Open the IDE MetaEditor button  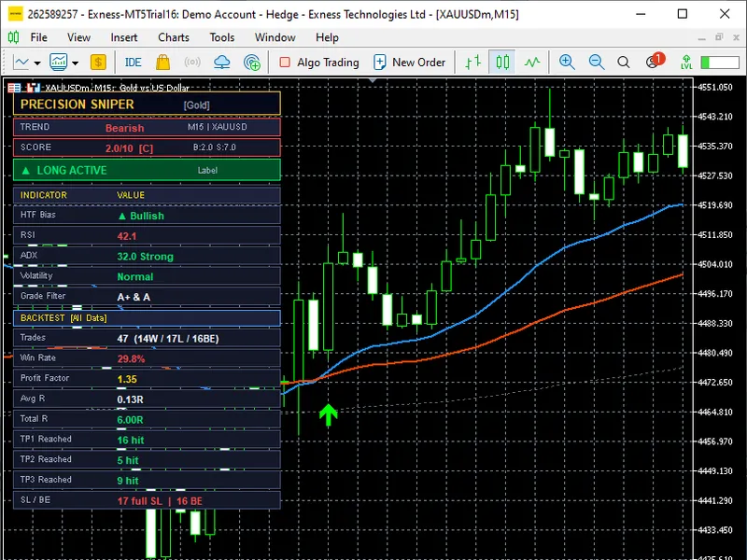tap(133, 63)
